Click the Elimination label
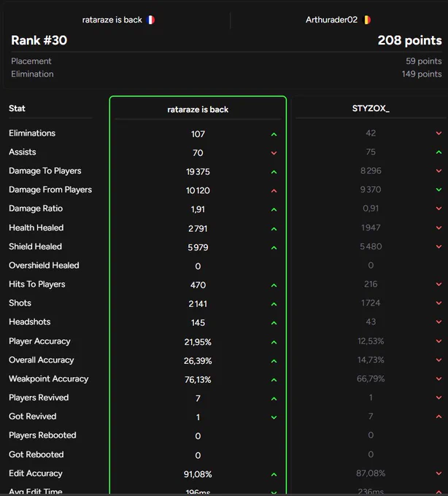The image size is (448, 496). (x=32, y=74)
